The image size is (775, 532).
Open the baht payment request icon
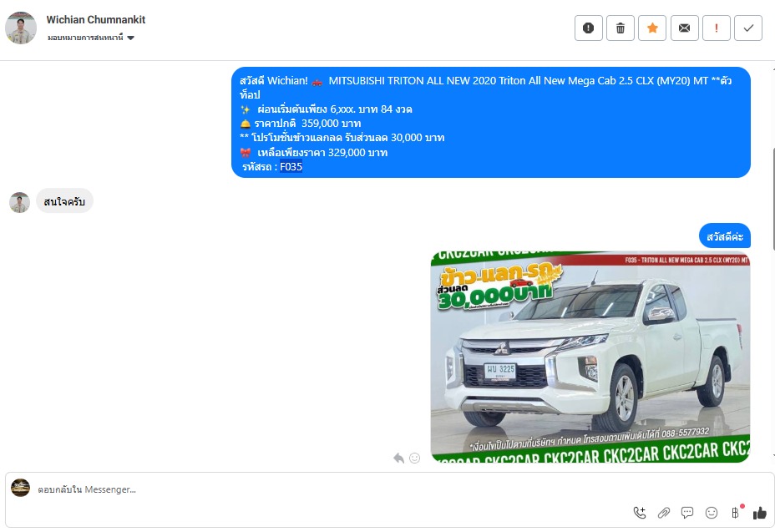pos(736,513)
